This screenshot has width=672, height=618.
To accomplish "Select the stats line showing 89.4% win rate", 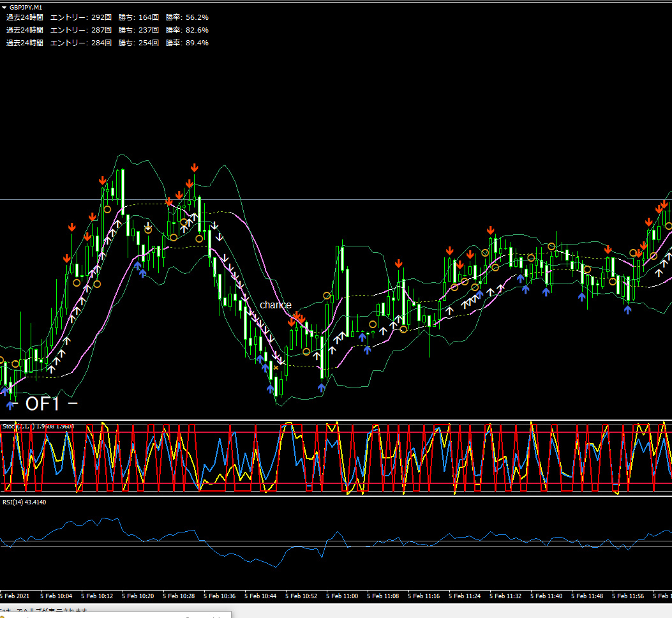I will coord(107,43).
